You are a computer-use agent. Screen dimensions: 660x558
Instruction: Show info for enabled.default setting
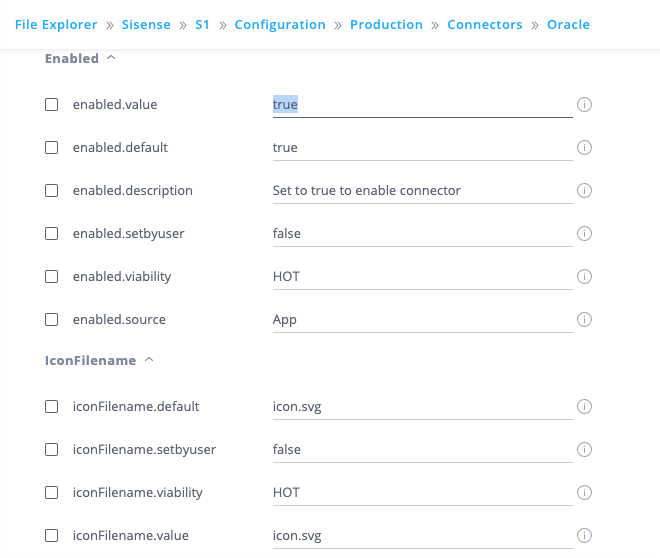click(585, 147)
